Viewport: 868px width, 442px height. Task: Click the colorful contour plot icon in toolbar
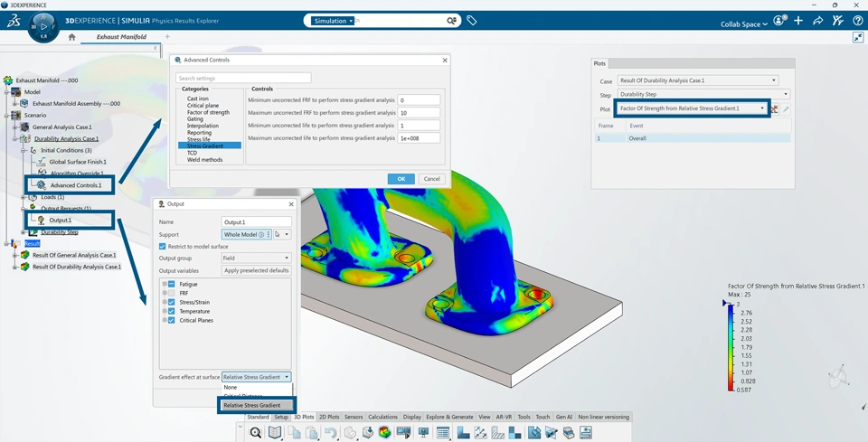click(x=384, y=433)
